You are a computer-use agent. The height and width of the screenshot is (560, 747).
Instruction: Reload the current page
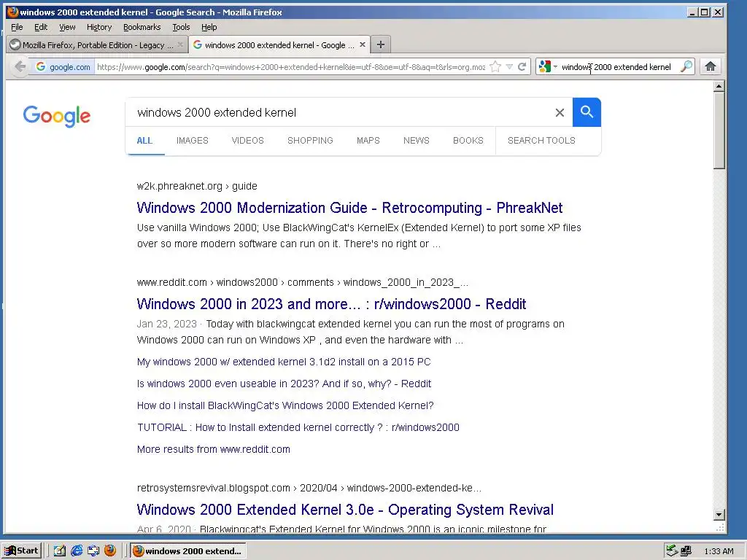point(522,66)
